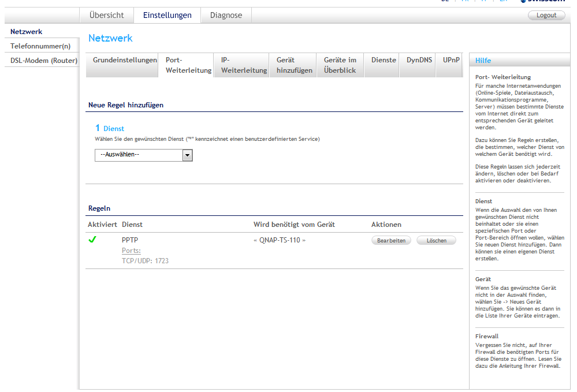Click the Logout button
This screenshot has width=577, height=392.
[x=546, y=15]
